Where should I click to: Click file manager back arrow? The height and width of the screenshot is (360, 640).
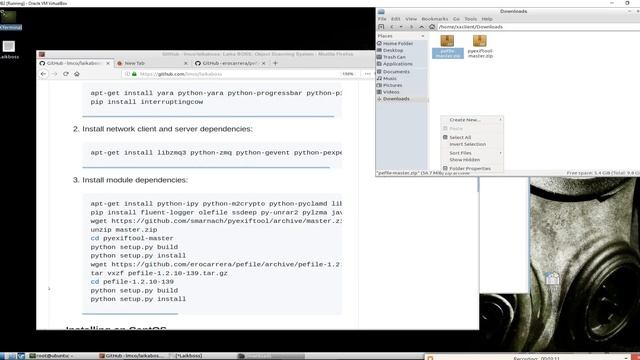[x=392, y=27]
